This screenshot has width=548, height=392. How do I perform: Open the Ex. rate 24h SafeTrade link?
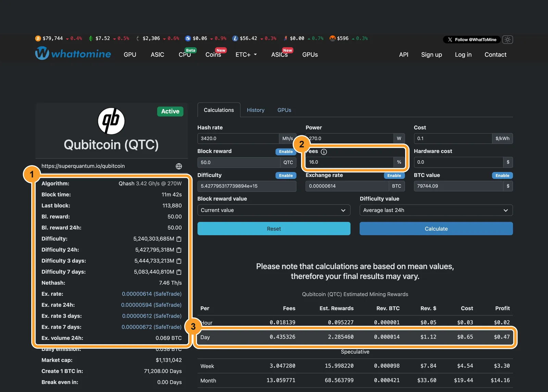click(151, 305)
